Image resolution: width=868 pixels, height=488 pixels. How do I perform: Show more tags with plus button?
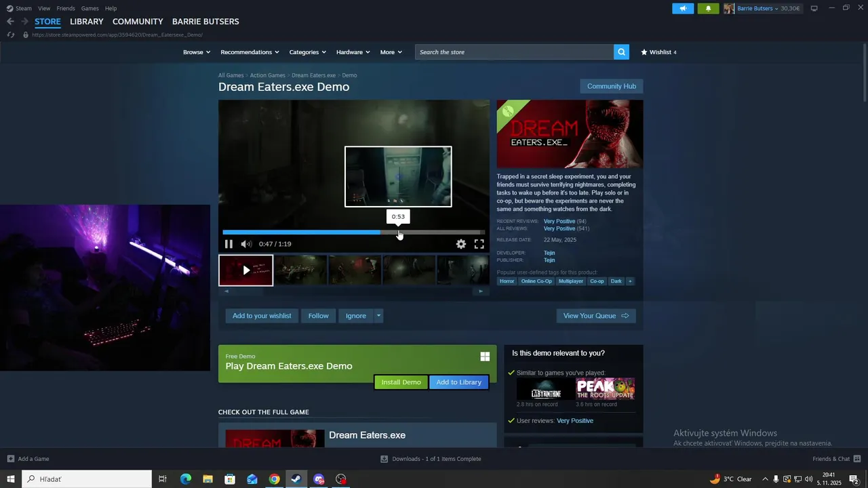click(x=630, y=281)
